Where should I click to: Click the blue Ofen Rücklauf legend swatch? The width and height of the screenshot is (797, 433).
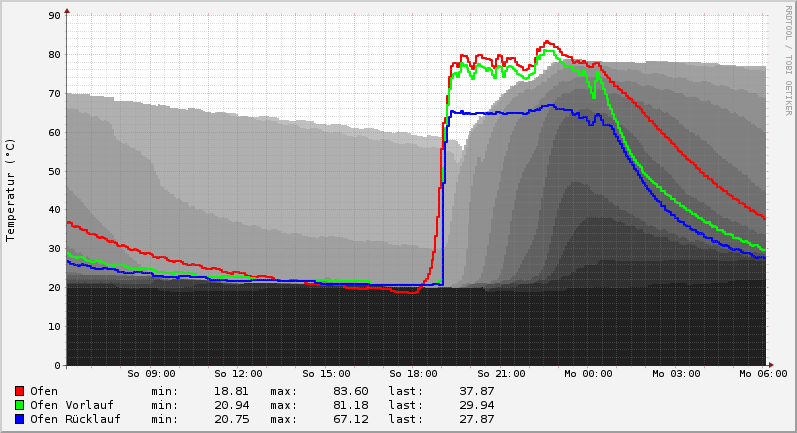point(19,419)
